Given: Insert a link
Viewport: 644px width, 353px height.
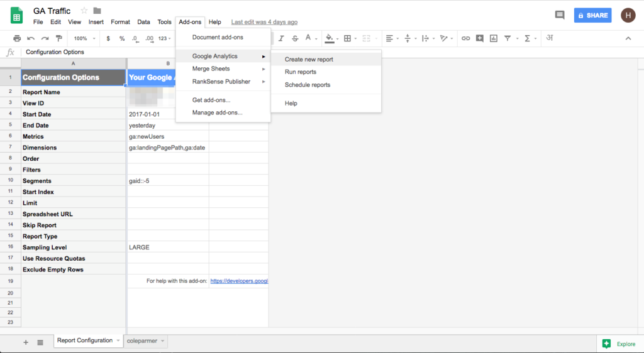Looking at the screenshot, I should click(x=465, y=38).
